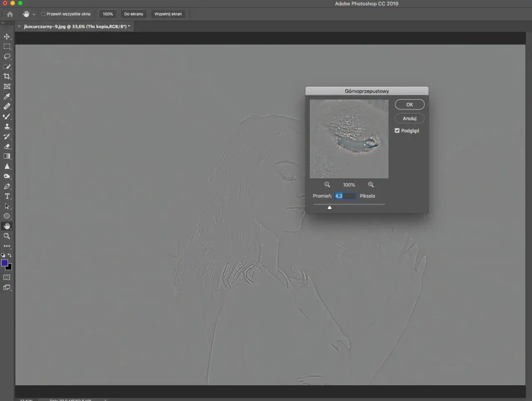Click the Anuluj button
The height and width of the screenshot is (401, 532).
point(409,119)
